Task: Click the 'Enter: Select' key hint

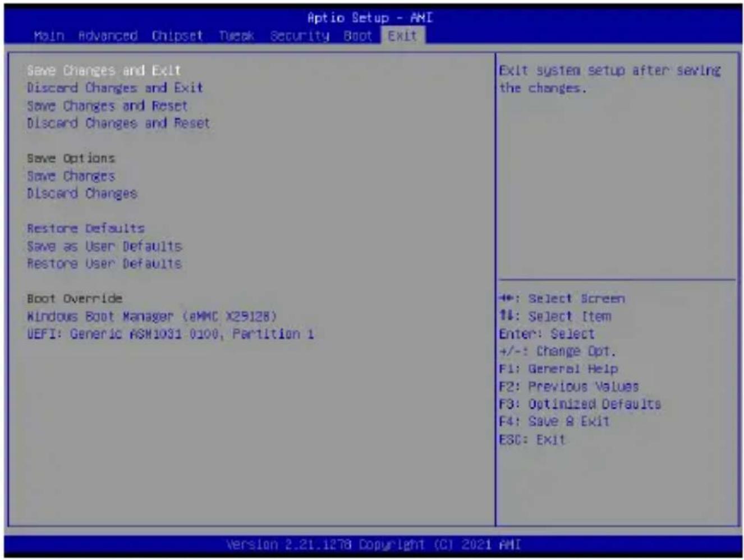Action: (546, 334)
